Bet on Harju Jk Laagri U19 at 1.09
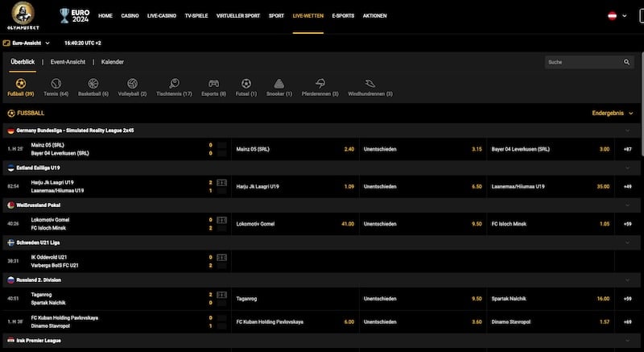Viewport: 644px width, 352px height. tap(295, 187)
